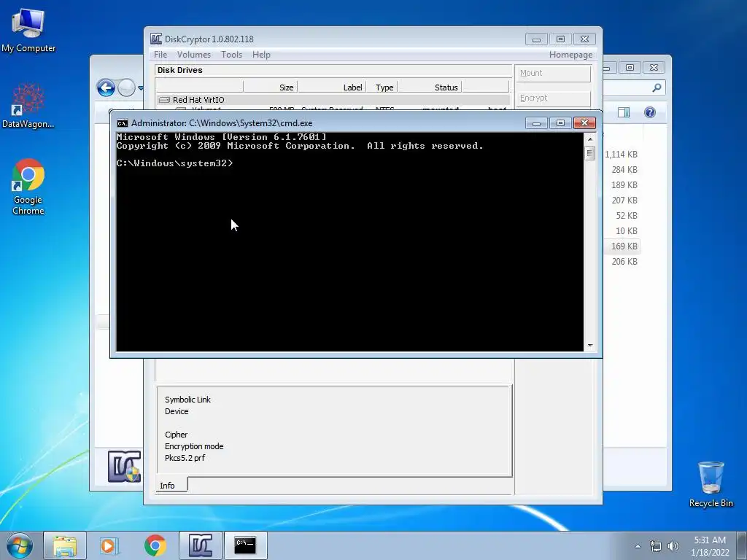Click the Symbolic Link info label
The height and width of the screenshot is (560, 747).
pyautogui.click(x=187, y=400)
